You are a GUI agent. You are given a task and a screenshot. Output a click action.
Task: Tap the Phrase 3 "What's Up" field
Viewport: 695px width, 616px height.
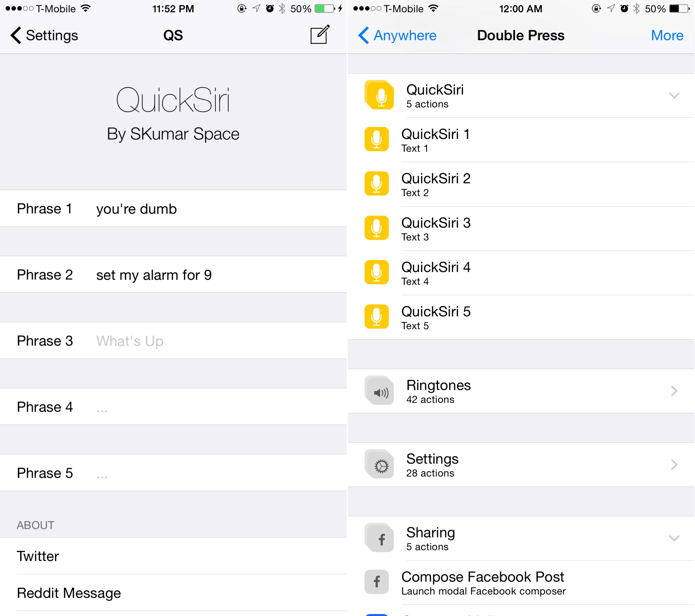[221, 341]
